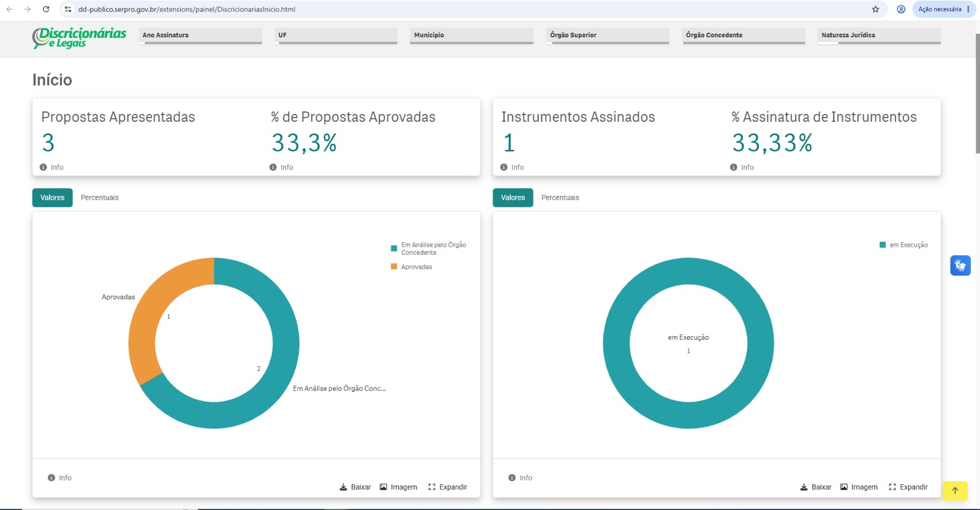Click the Início page heading
The width and height of the screenshot is (980, 510).
pos(52,80)
